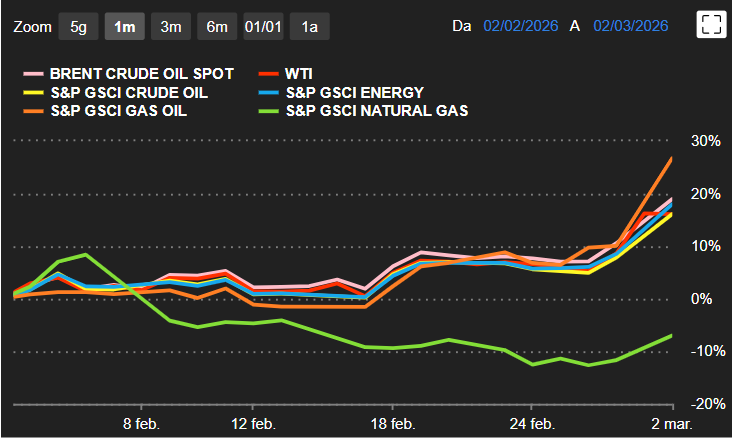Edit the end date field 02/03/2026
This screenshot has height=438, width=734.
[x=632, y=26]
